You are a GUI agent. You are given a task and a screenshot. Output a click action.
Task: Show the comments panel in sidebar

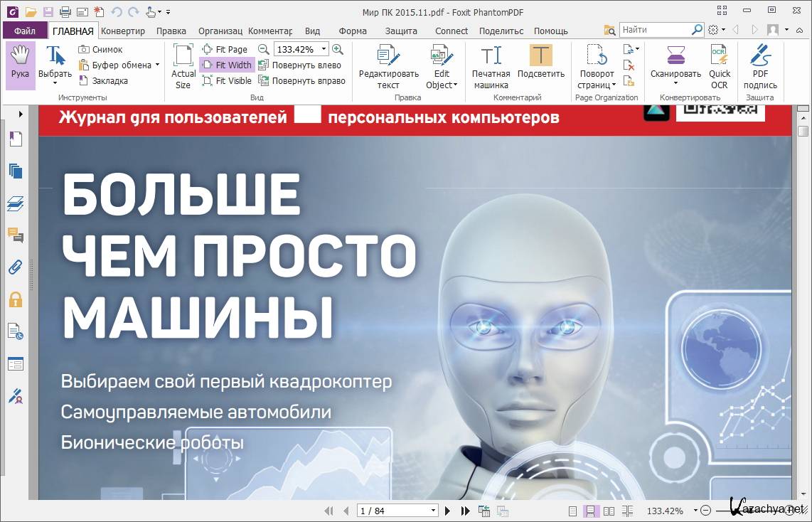[15, 235]
